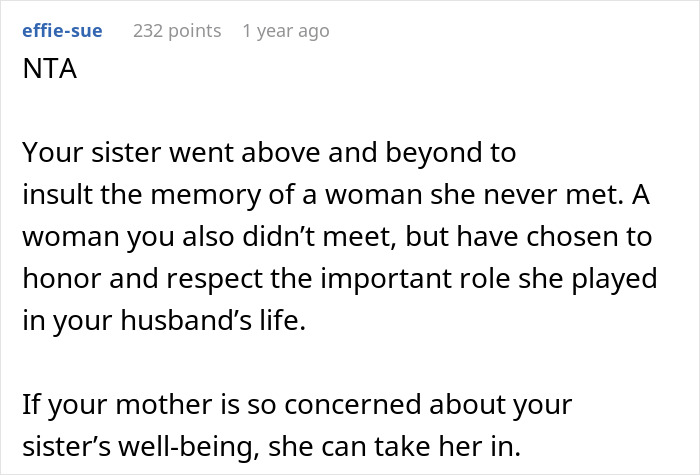The image size is (700, 475).
Task: Click the NTA verdict text
Action: pos(47,72)
